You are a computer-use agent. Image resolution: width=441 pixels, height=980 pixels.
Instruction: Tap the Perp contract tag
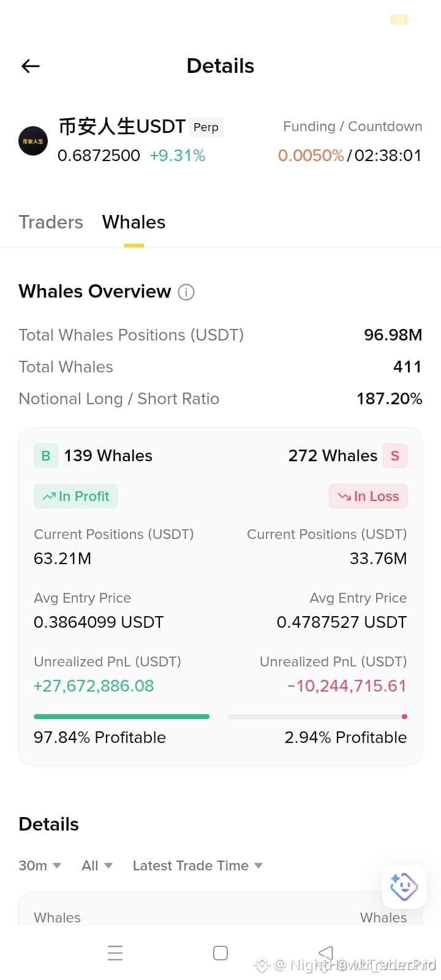pos(206,127)
